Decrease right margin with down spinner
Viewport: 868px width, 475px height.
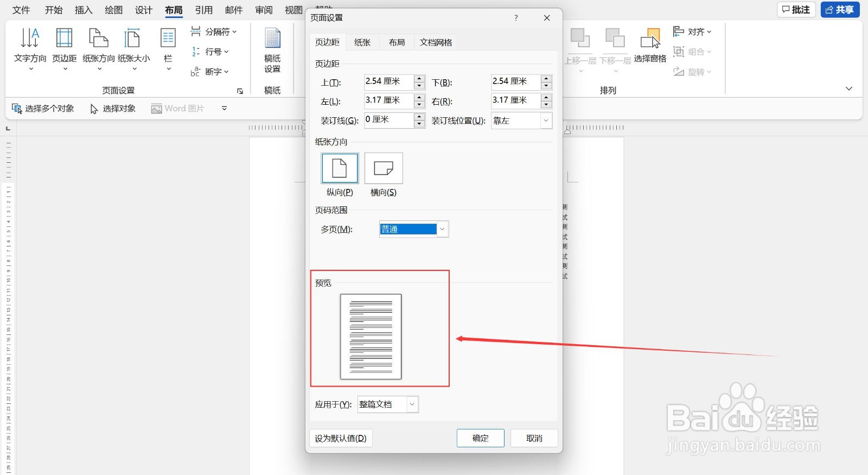click(x=546, y=104)
